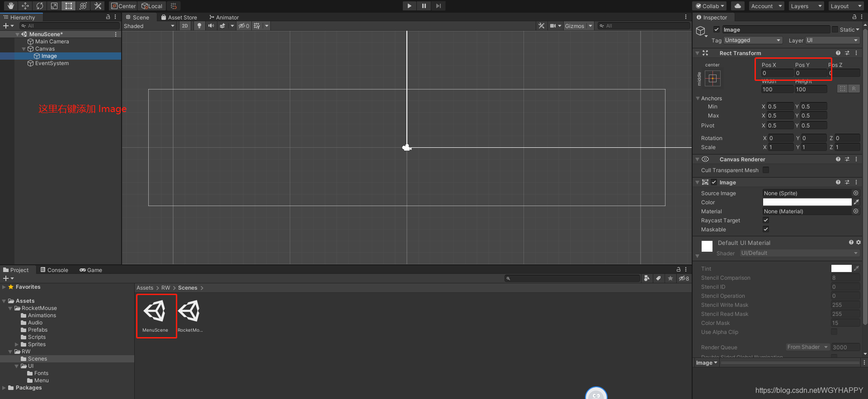
Task: Open the Layout dropdown
Action: (846, 6)
